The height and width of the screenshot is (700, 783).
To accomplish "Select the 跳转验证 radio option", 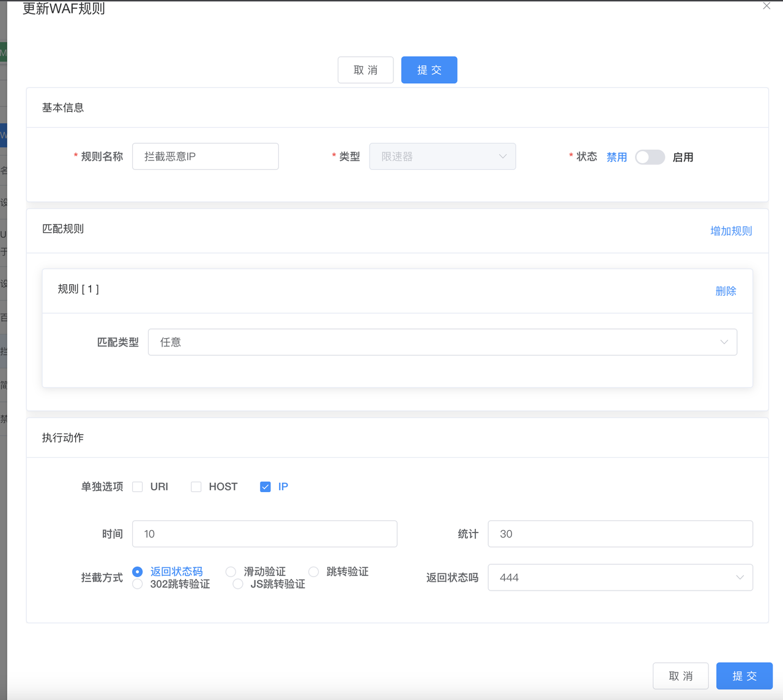I will click(x=314, y=572).
